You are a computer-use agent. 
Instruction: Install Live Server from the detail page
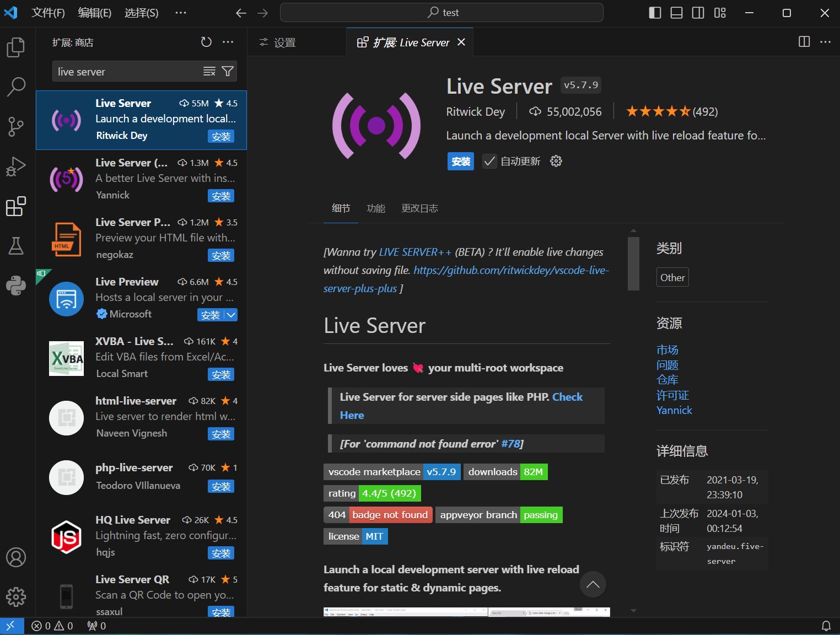coord(461,161)
